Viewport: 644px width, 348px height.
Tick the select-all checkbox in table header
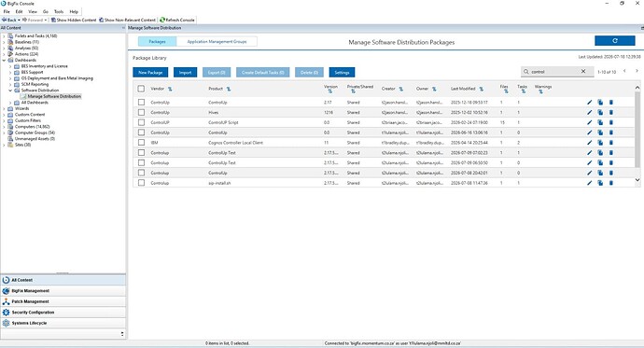[141, 89]
